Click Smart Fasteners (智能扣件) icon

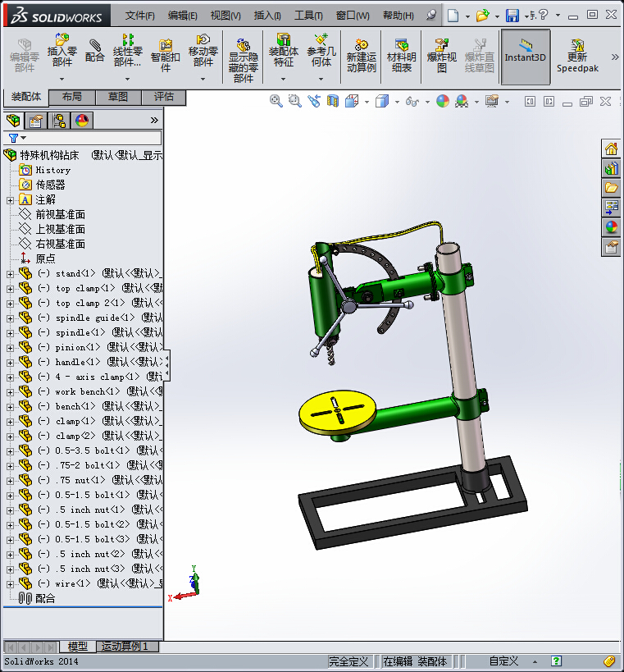166,55
